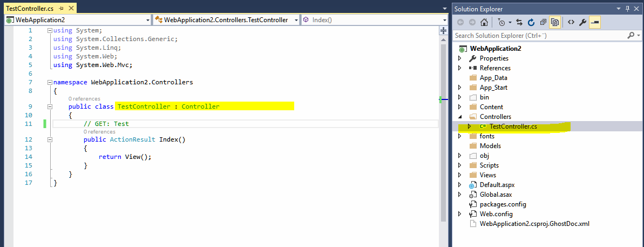
Task: Click the Home icon in Solution Explorer
Action: pos(484,22)
